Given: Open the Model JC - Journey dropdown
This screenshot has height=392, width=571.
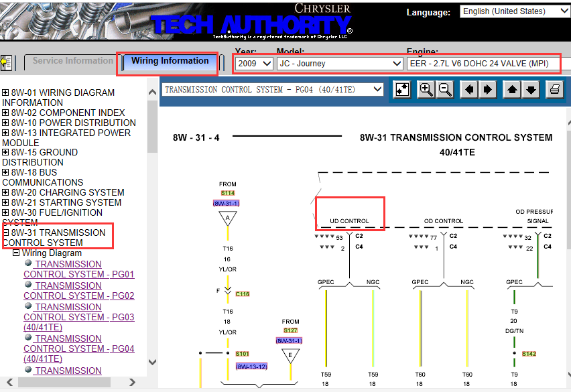Looking at the screenshot, I should 340,64.
